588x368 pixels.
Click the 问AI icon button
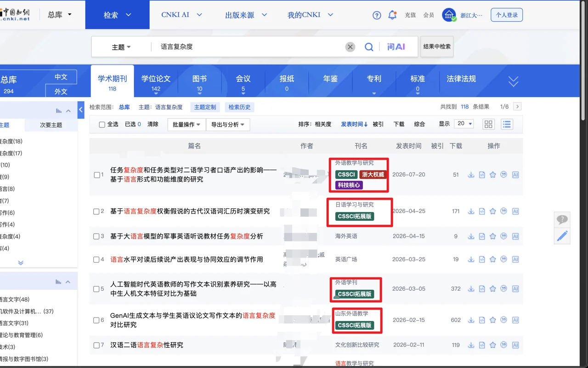(396, 47)
